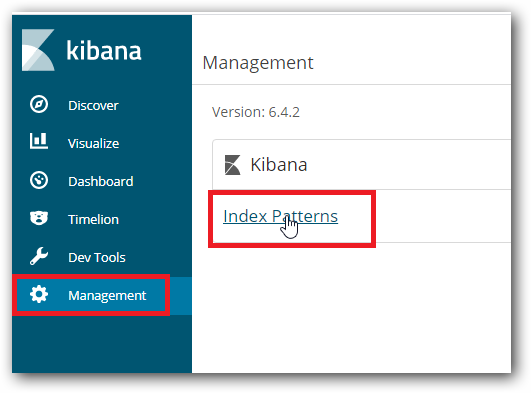This screenshot has height=393, width=531.
Task: Open Discover via the compass icon
Action: [39, 104]
